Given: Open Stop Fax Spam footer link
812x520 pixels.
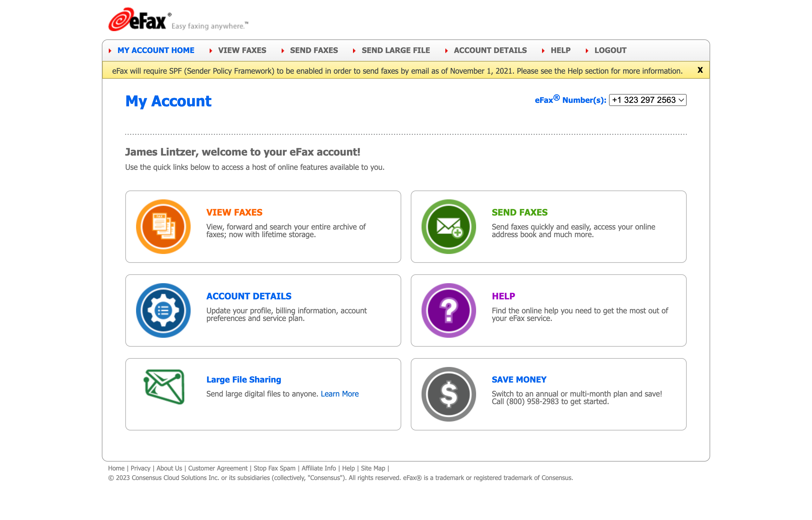Looking at the screenshot, I should (274, 468).
